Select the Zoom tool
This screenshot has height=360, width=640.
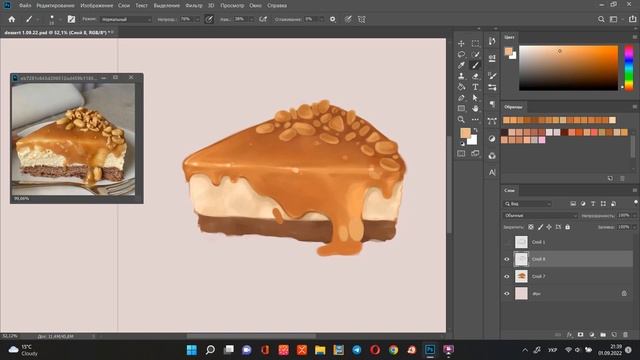click(461, 120)
